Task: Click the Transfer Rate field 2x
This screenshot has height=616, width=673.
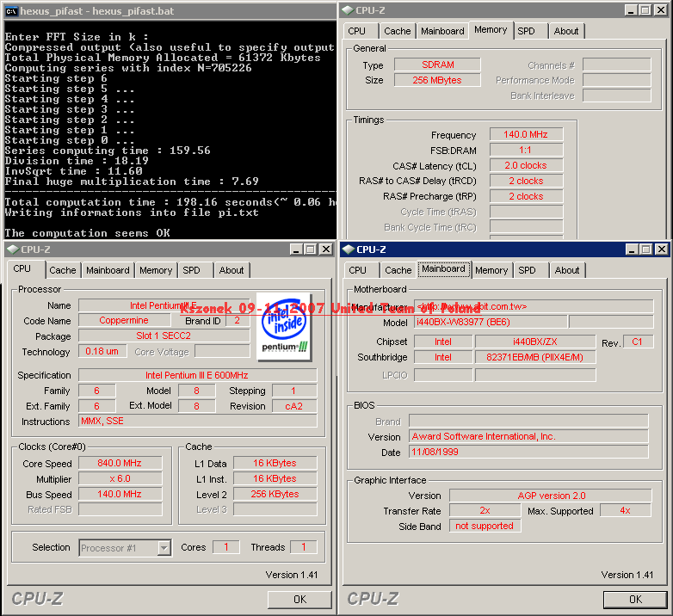Action: (x=485, y=510)
